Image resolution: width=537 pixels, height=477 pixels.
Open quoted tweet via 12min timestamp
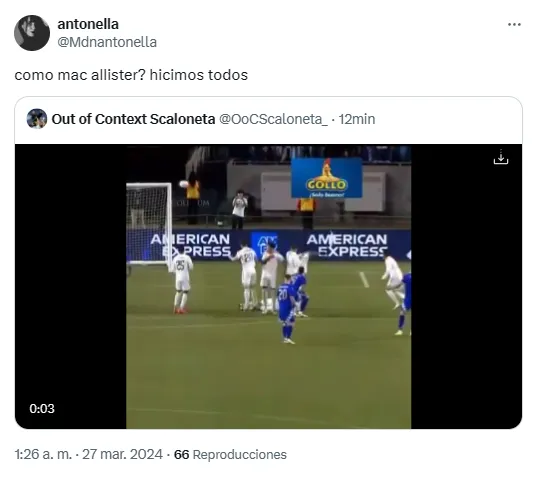tap(357, 119)
